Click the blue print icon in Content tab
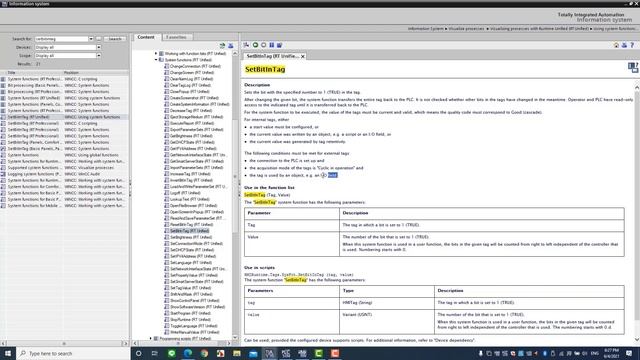This screenshot has width=640, height=360. click(231, 46)
